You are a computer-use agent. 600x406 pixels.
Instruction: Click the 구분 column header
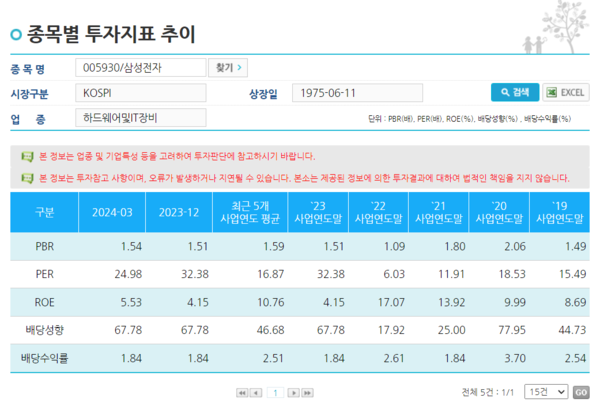click(x=44, y=212)
